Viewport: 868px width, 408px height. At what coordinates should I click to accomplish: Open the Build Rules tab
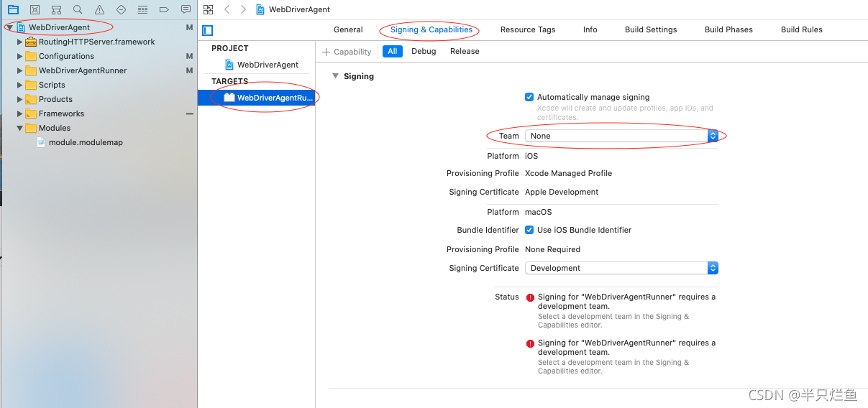(802, 29)
